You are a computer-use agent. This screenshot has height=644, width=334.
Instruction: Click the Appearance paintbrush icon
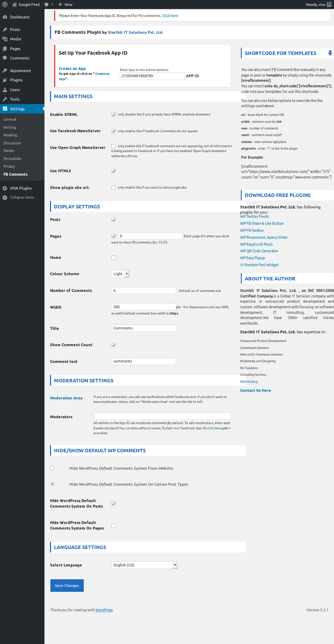coord(5,71)
